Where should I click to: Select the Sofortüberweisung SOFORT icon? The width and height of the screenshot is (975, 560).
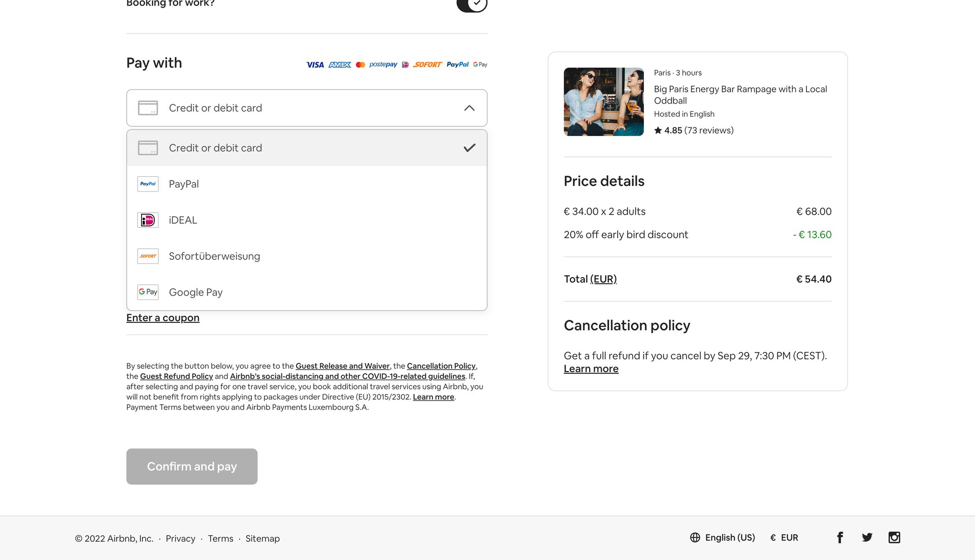coord(148,256)
